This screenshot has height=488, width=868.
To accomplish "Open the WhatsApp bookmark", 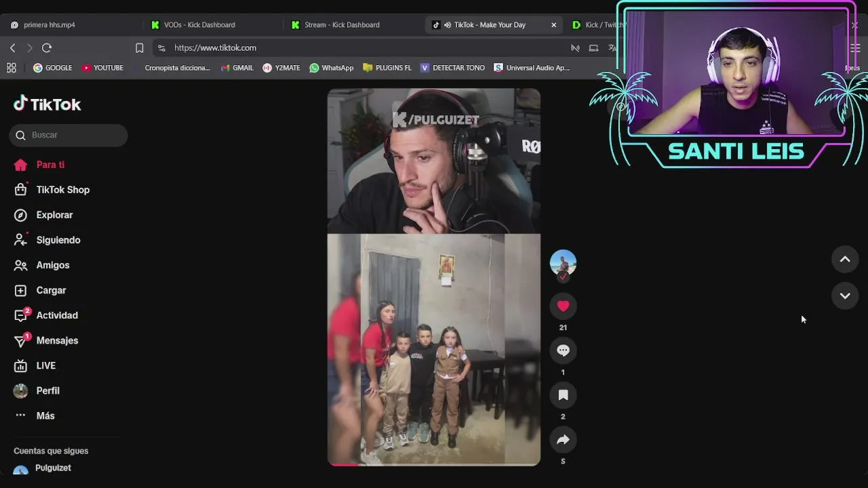I will [x=332, y=68].
